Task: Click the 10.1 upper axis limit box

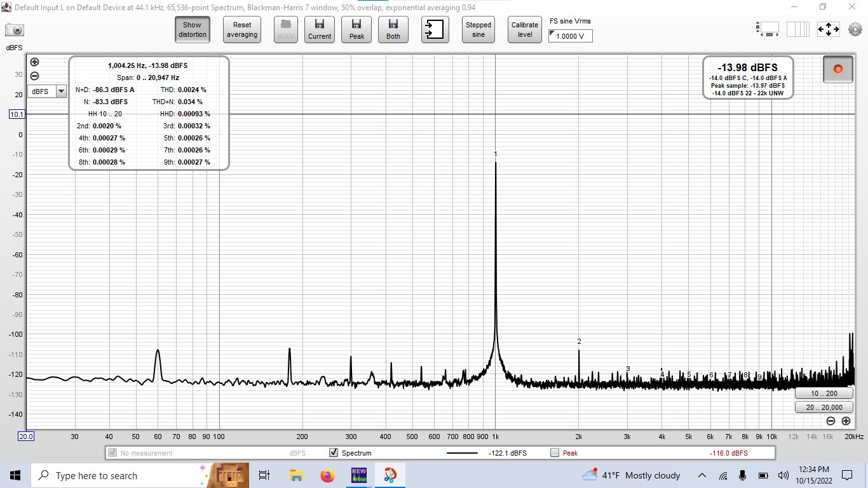Action: [x=17, y=114]
